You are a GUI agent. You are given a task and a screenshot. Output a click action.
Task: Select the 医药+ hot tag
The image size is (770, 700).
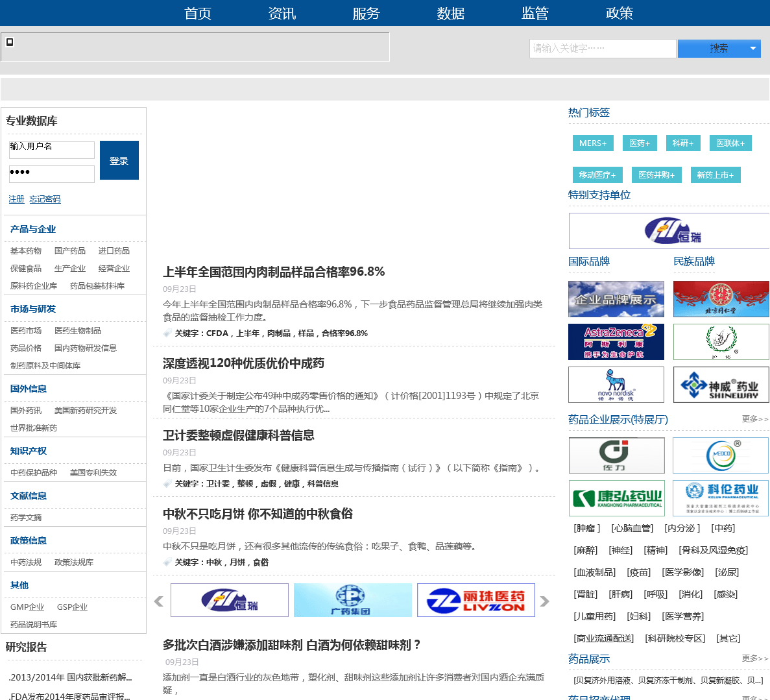tap(640, 143)
